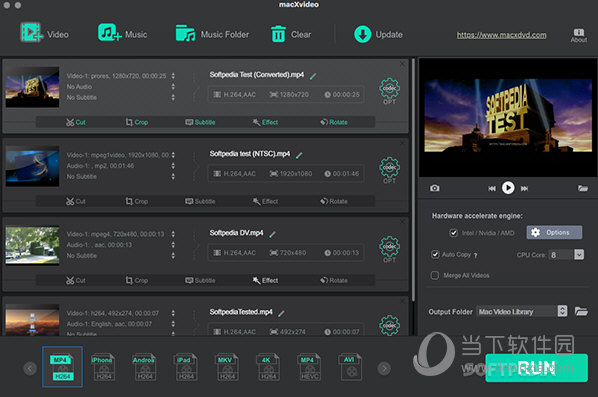
Task: Remove Softpedia Test (Converted).mp4 with its X
Action: point(402,64)
